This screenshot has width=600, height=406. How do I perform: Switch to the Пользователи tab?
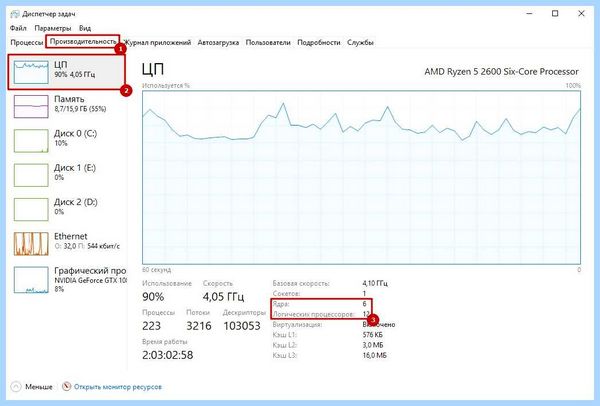(x=268, y=42)
